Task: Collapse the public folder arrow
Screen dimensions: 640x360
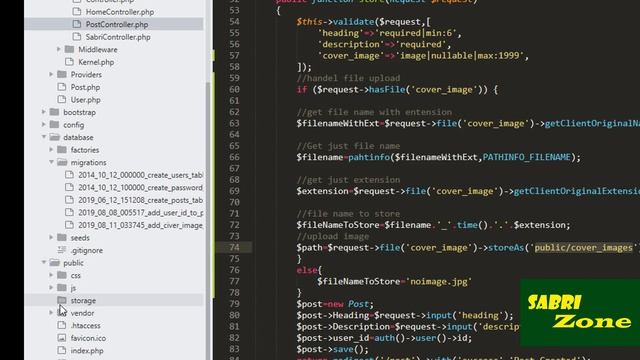Action: click(44, 263)
